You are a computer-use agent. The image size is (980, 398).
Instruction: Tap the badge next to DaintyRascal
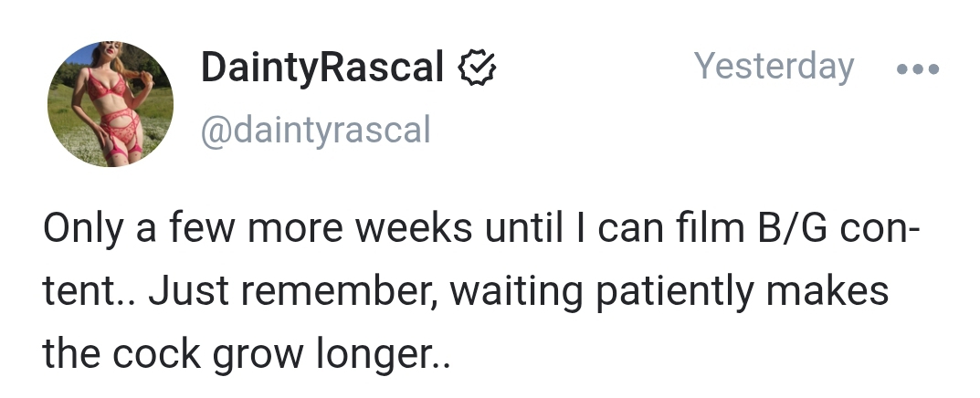tap(476, 68)
